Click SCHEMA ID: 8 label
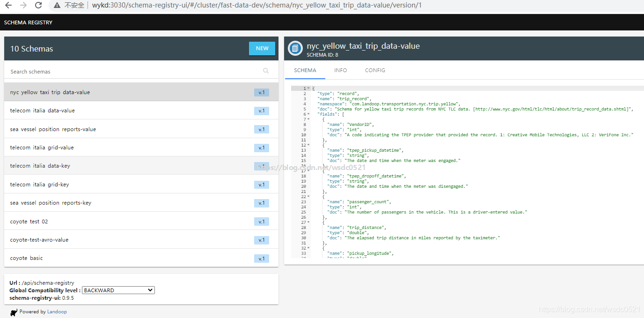This screenshot has height=318, width=644. coord(322,55)
